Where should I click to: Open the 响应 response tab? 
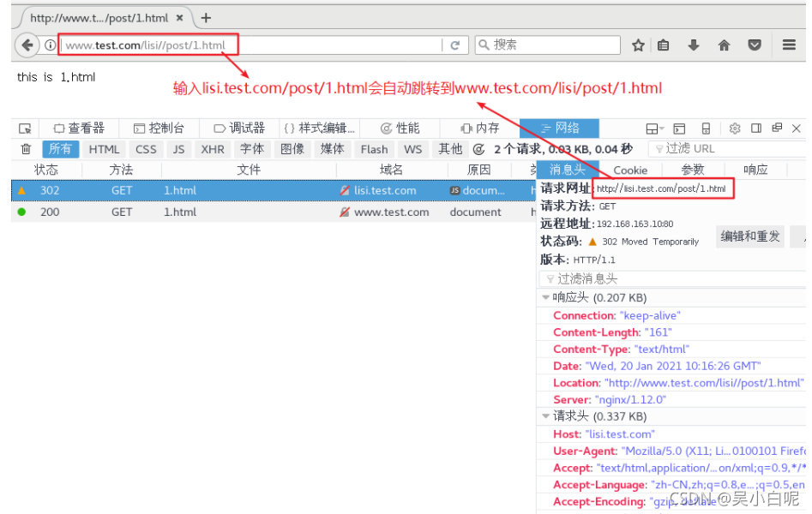[x=755, y=170]
